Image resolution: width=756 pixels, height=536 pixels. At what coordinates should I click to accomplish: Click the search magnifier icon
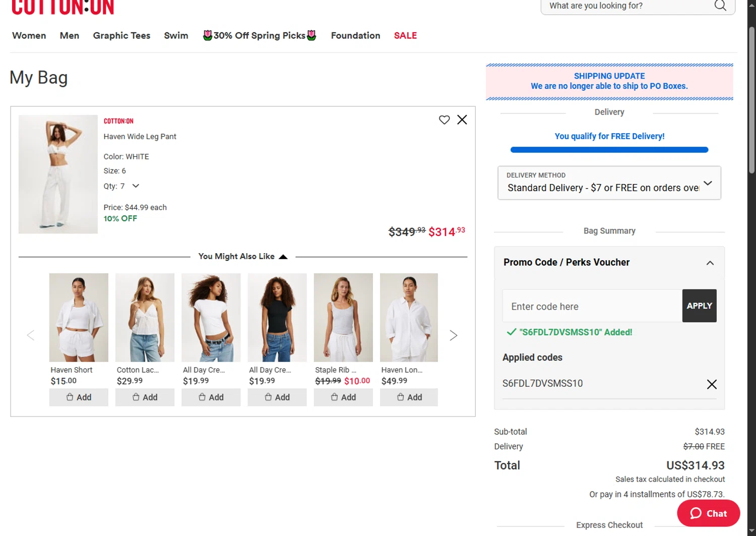720,6
